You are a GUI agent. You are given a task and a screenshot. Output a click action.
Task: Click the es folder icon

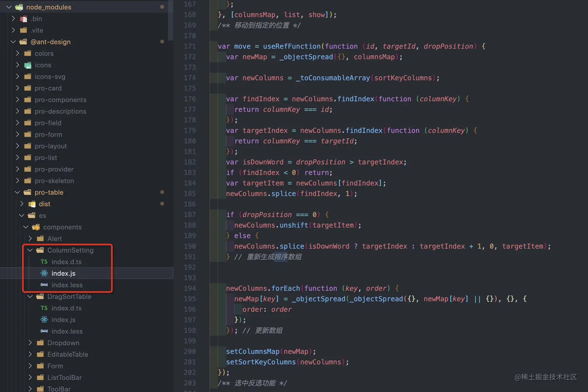pyautogui.click(x=32, y=215)
